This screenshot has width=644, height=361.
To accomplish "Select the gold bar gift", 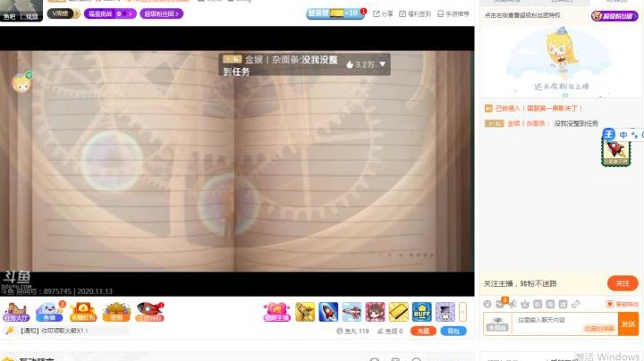I will point(399,312).
